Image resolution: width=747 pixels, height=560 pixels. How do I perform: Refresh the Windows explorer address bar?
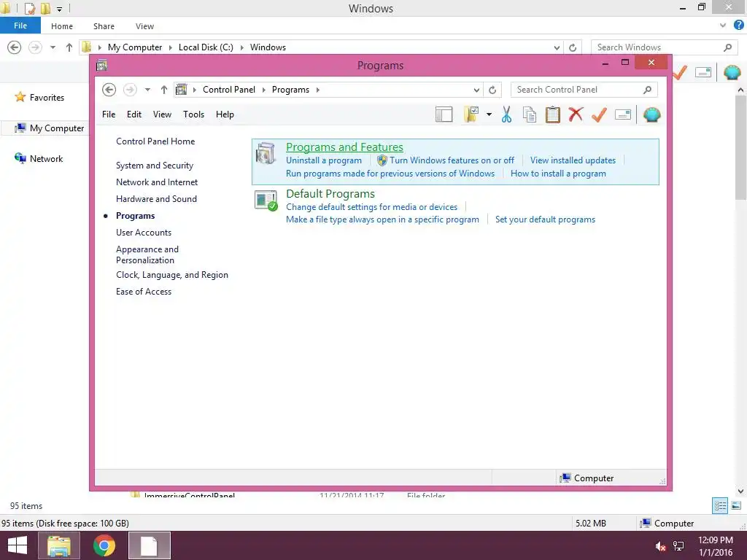click(573, 47)
